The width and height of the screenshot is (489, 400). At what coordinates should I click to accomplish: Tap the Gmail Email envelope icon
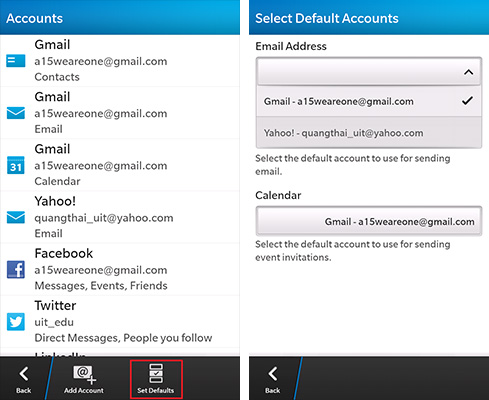(x=16, y=113)
